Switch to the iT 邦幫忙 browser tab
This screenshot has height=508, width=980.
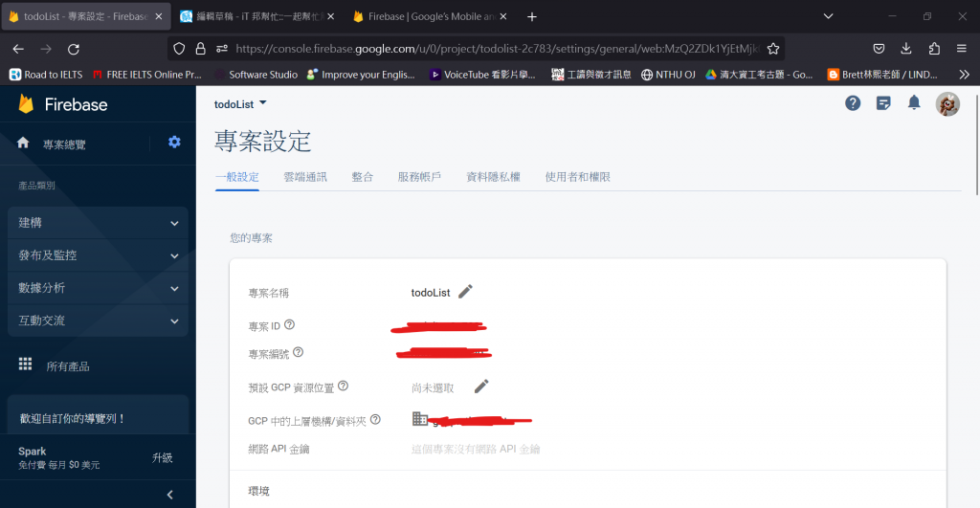click(x=256, y=17)
